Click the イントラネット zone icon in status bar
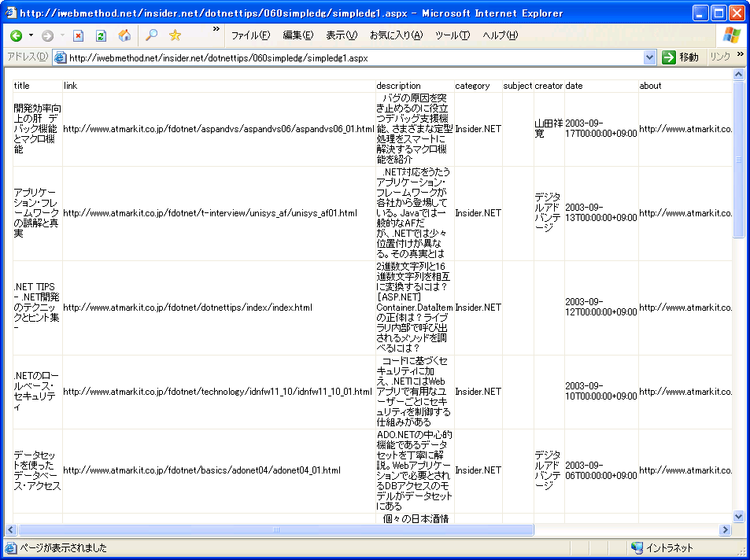750x560 pixels. pyautogui.click(x=637, y=547)
